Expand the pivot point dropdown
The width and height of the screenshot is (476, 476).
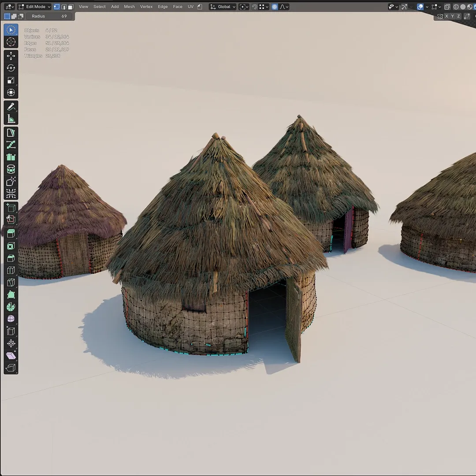coord(244,7)
